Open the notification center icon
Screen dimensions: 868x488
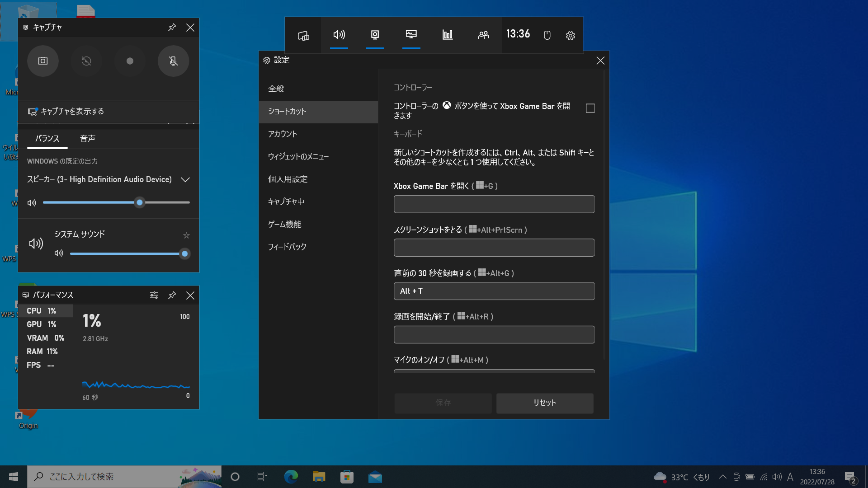850,477
